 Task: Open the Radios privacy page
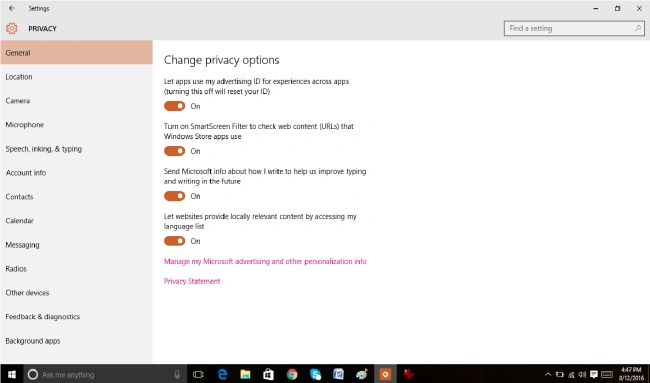tap(76, 269)
